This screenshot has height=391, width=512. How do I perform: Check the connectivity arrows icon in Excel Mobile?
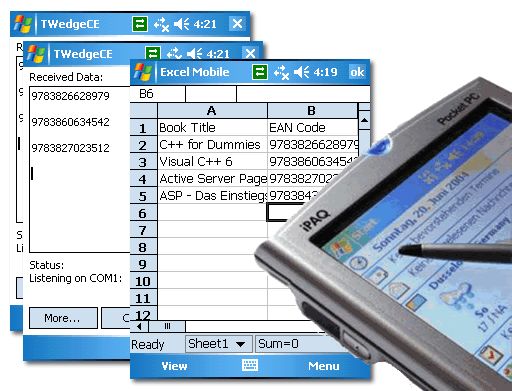click(281, 72)
